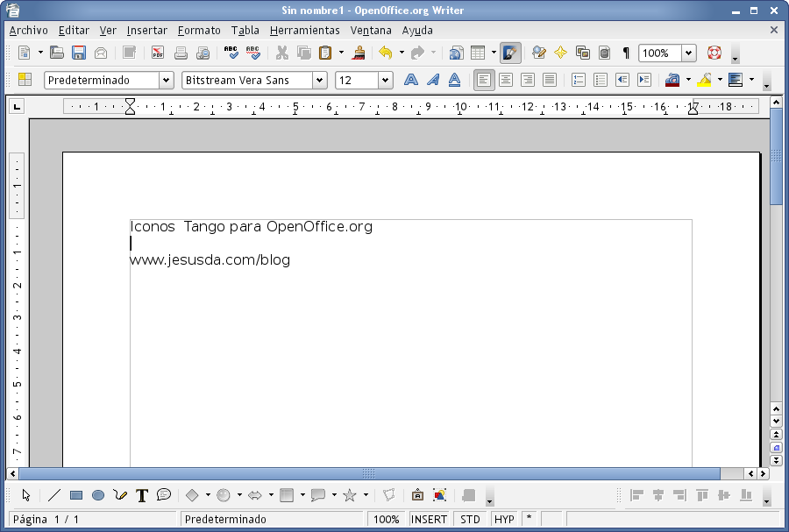Toggle Italic formatting
The width and height of the screenshot is (789, 532).
click(x=433, y=80)
